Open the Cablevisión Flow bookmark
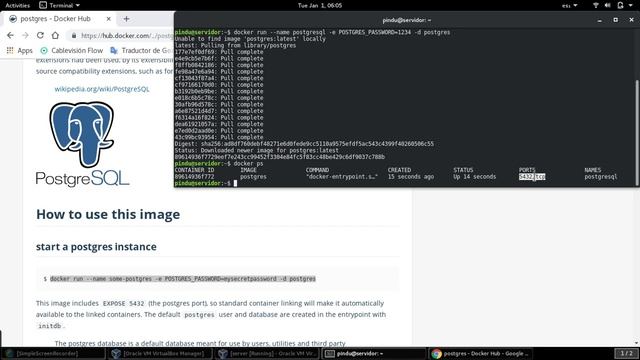Viewport: 640px width, 360px height. [71, 51]
